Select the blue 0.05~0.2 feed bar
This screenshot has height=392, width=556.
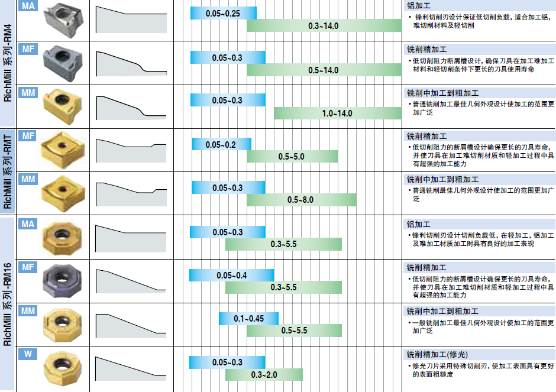tap(221, 144)
